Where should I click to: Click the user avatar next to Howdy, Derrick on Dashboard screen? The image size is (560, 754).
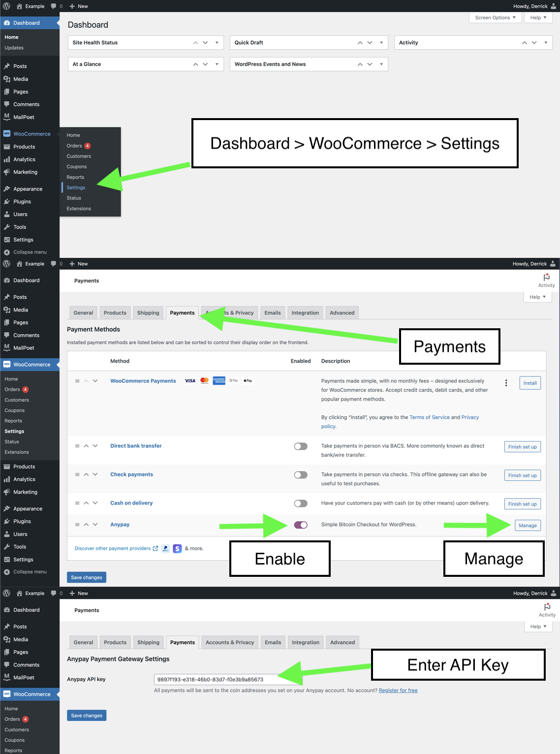(x=554, y=6)
